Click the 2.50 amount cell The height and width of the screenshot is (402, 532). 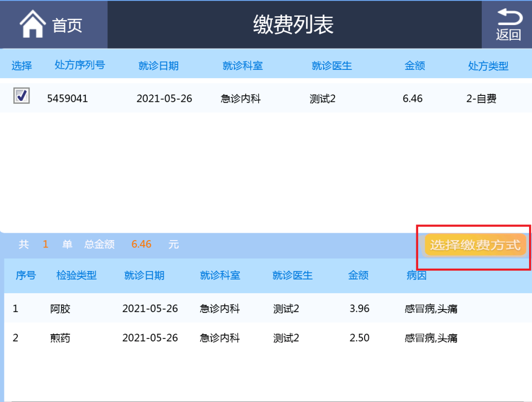coord(359,338)
